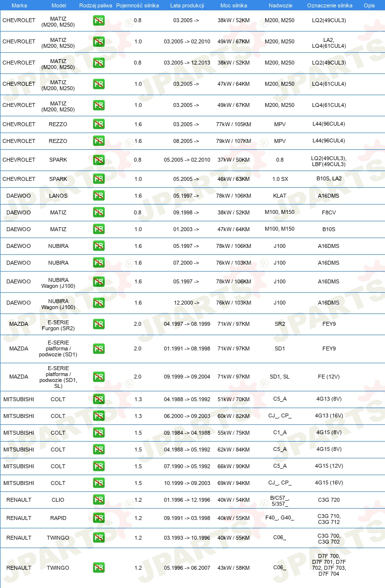Select the date cell '08.2005 ->'

[x=186, y=141]
